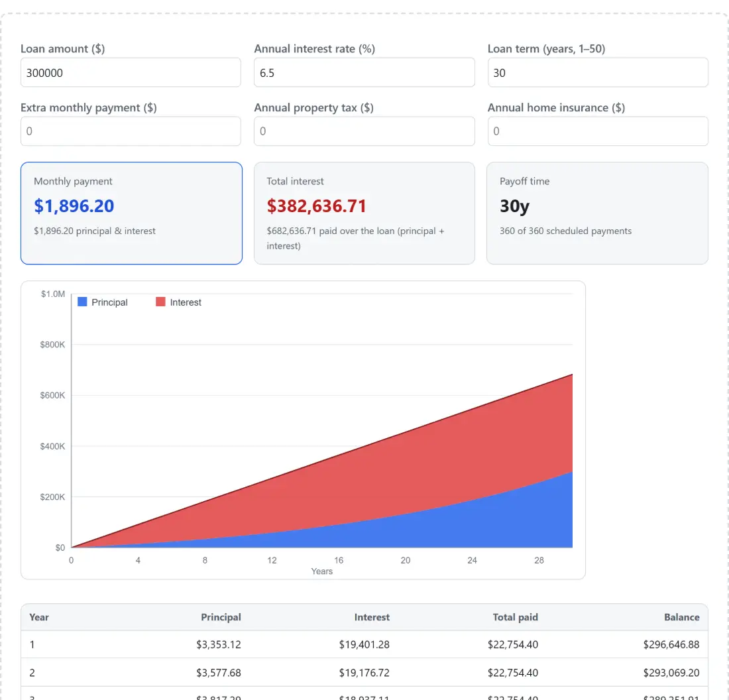The image size is (729, 700).
Task: Click the $382,636.71 total interest value
Action: pos(317,206)
